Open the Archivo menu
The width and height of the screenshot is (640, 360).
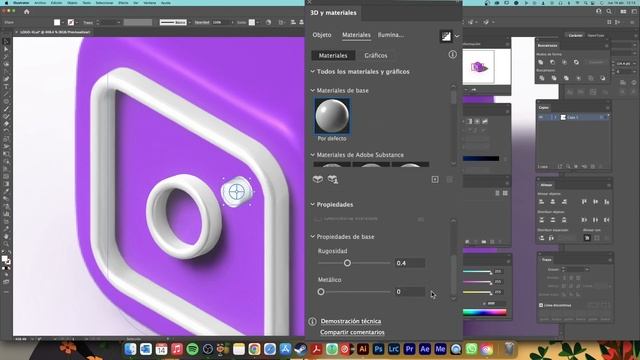40,2
